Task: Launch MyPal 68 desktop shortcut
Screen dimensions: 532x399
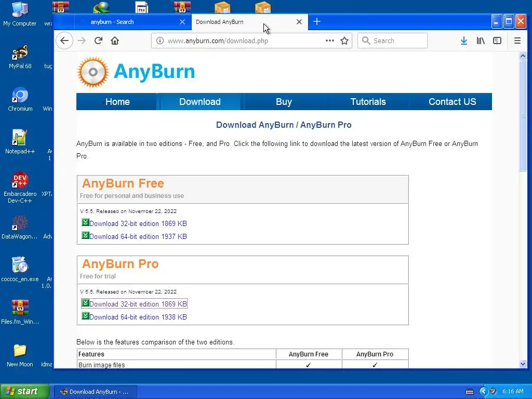Action: pyautogui.click(x=20, y=57)
